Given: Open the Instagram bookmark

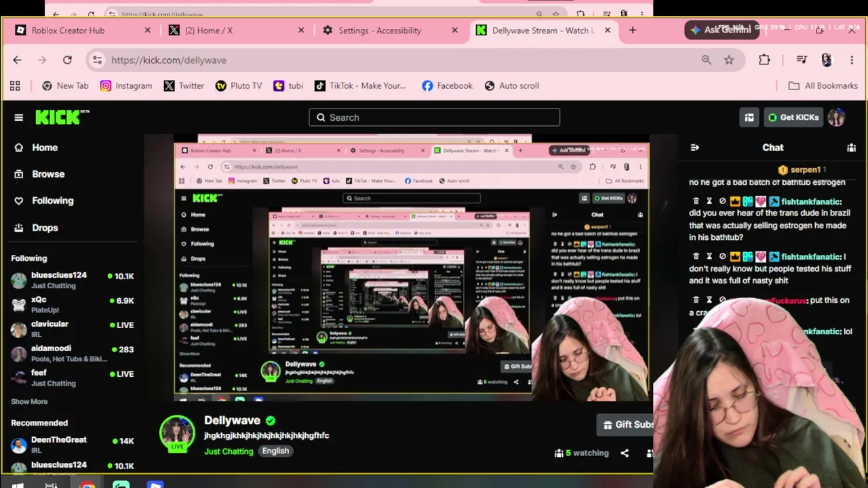Looking at the screenshot, I should (x=126, y=86).
